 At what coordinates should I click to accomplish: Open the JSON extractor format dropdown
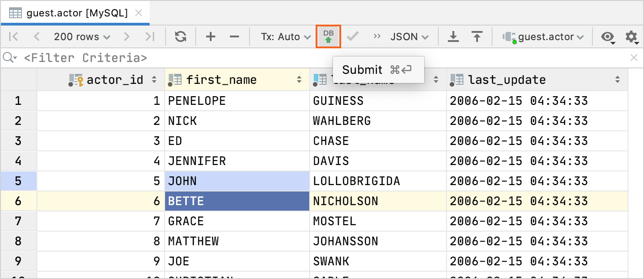coord(409,36)
